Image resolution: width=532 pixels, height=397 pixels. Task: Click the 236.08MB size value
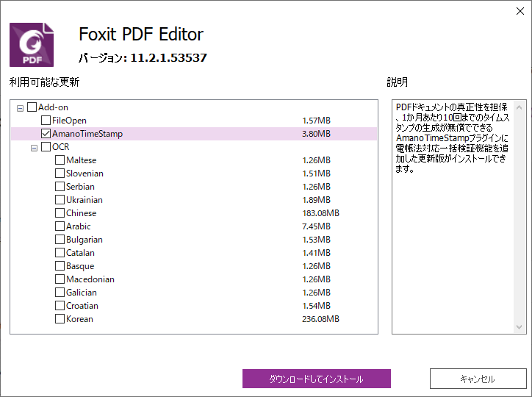[x=320, y=319]
